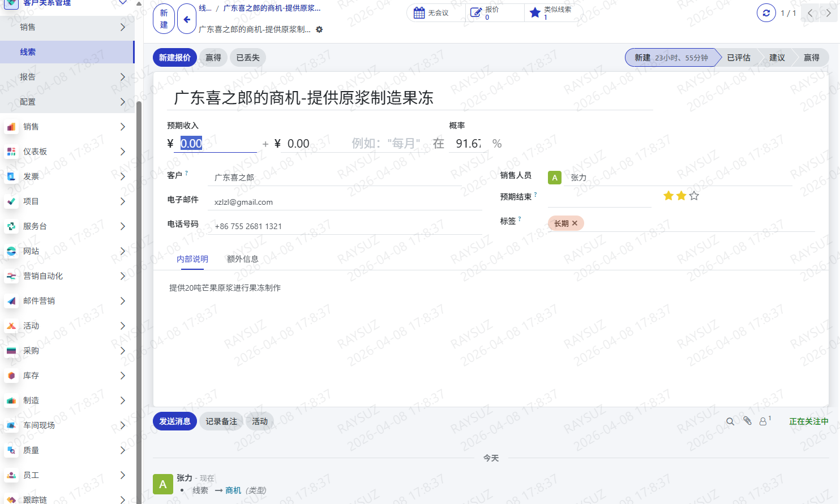Click 新建报价 button

tap(175, 58)
